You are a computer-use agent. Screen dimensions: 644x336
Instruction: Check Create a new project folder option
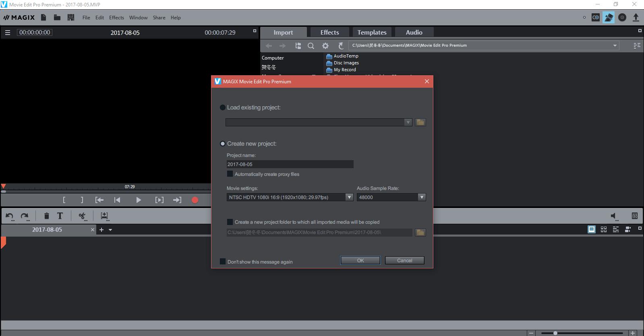tap(230, 222)
